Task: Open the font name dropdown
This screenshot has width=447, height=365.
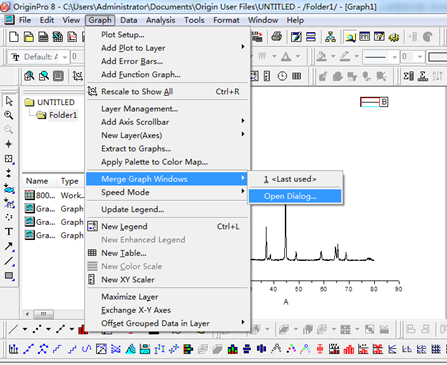Action: [x=65, y=57]
